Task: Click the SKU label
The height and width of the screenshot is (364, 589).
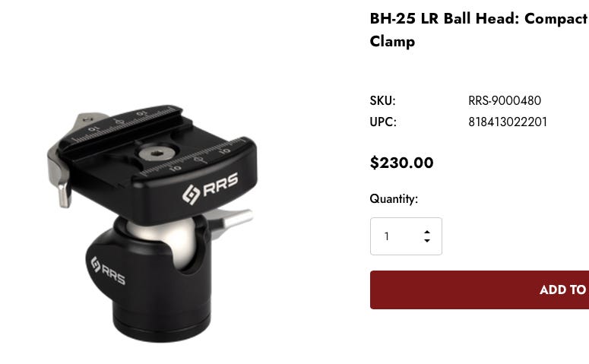Action: coord(382,100)
